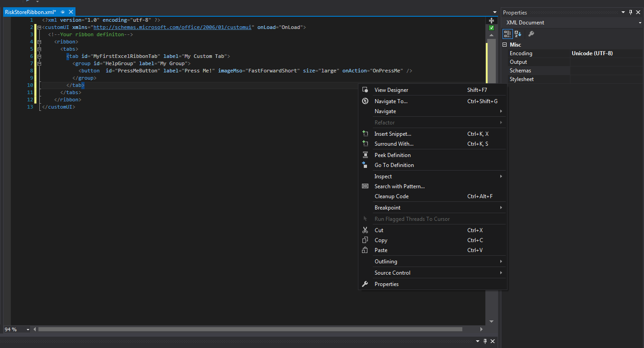Click the Categorized view icon in Properties

508,33
